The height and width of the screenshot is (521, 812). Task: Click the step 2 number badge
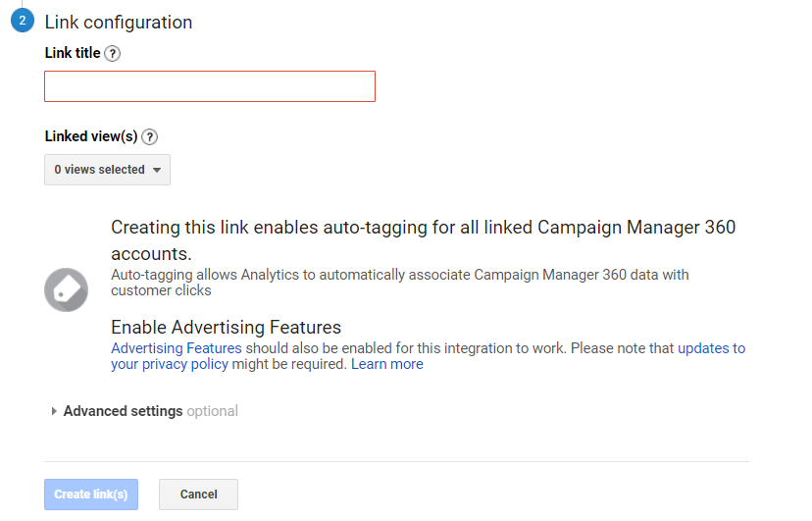coord(23,21)
